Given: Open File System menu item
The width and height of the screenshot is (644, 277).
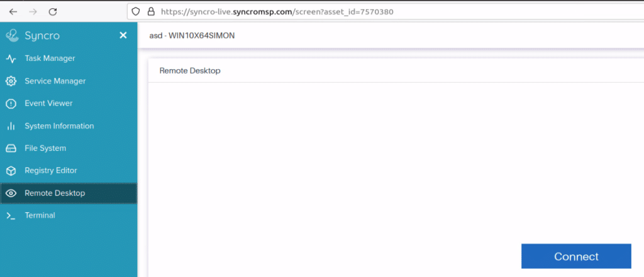Looking at the screenshot, I should [69, 148].
